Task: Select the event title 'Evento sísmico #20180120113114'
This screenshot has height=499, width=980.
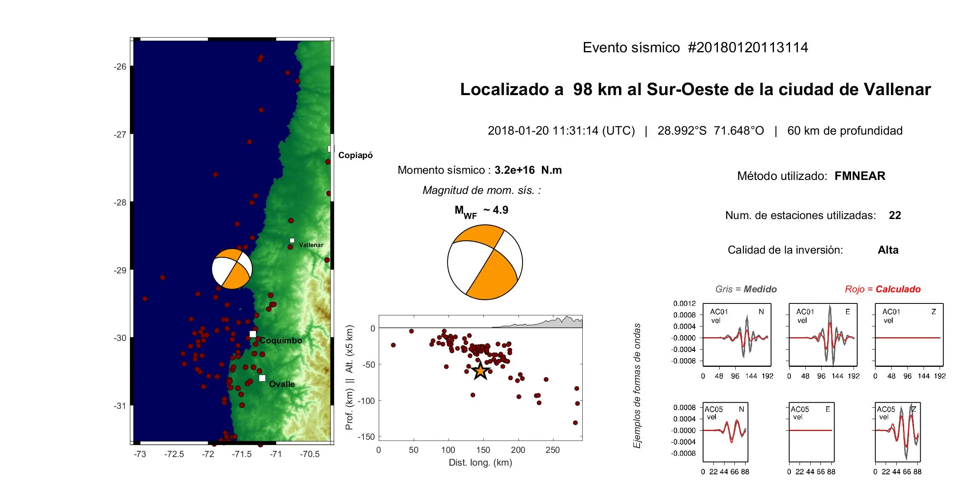Action: (695, 47)
